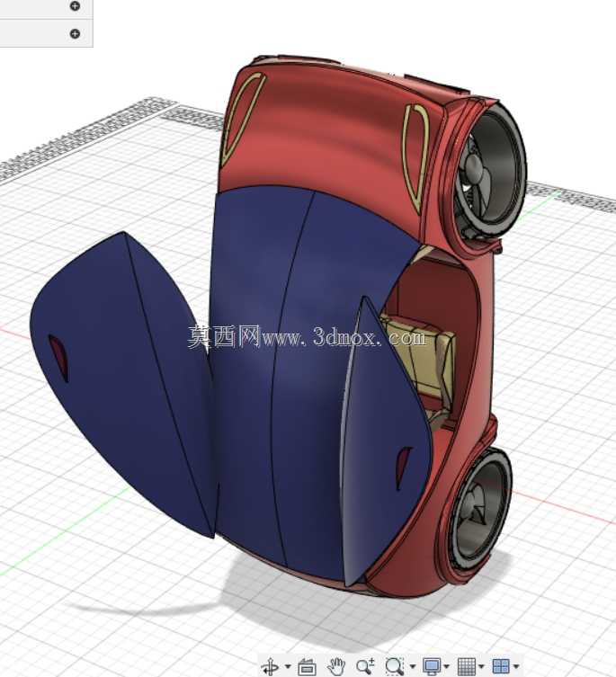616x677 pixels.
Task: Select the Pan hand tool
Action: pyautogui.click(x=336, y=666)
